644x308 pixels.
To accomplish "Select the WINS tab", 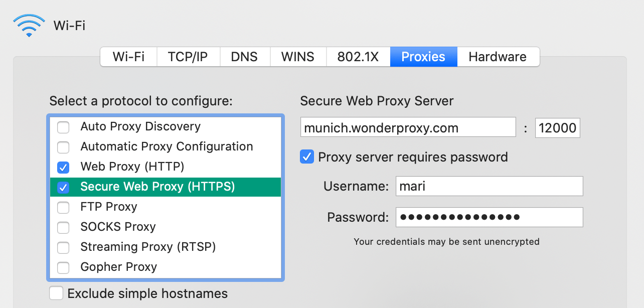I will point(298,56).
